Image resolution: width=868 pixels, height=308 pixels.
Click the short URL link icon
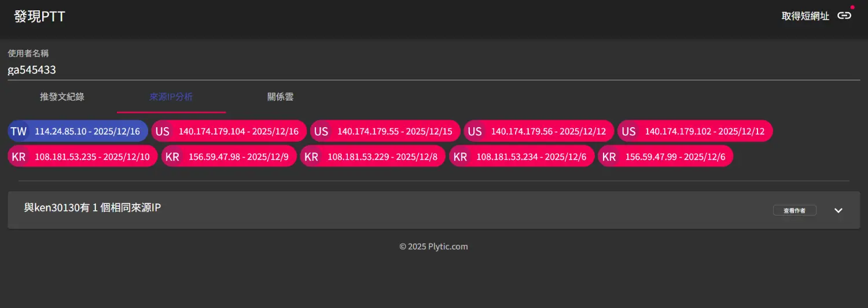pos(844,16)
